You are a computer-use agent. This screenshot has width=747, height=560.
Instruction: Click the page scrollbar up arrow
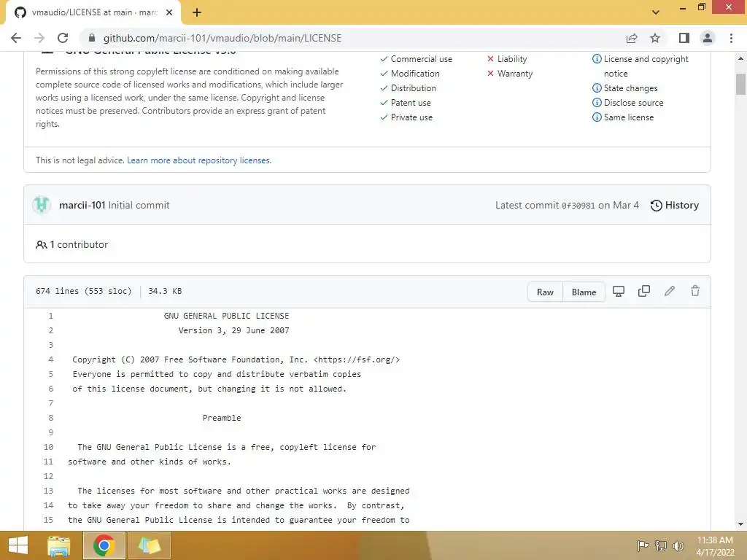point(740,58)
